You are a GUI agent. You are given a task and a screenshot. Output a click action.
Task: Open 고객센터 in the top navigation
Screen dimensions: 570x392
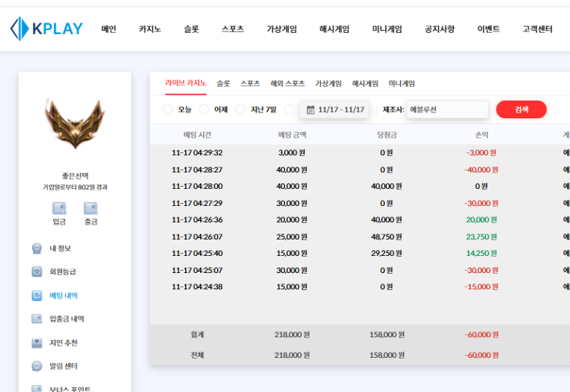(537, 29)
